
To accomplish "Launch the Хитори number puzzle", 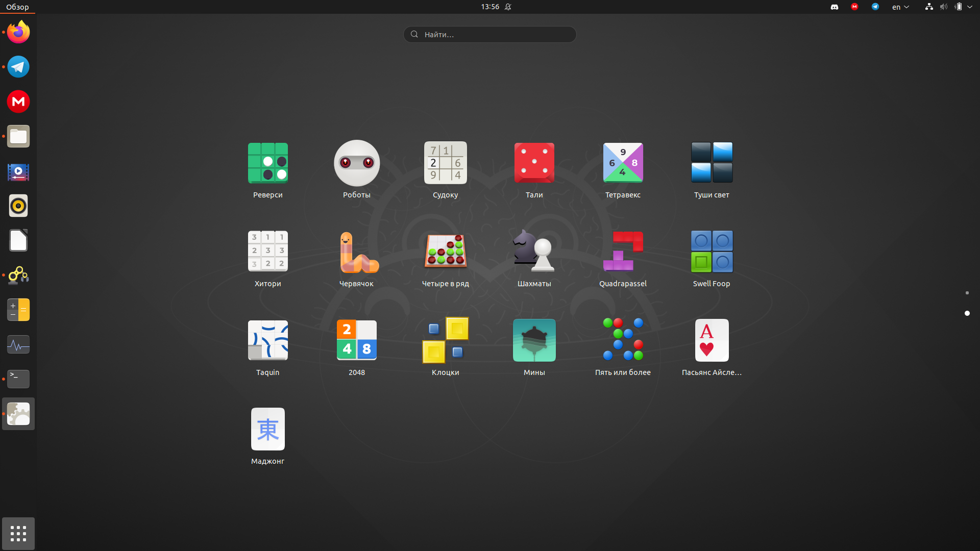I will point(268,259).
